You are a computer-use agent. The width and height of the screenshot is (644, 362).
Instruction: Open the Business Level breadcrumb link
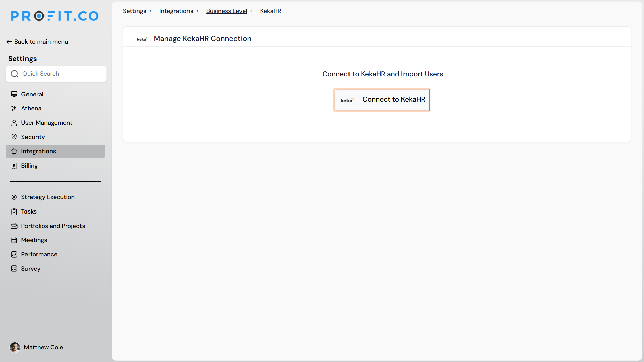[226, 11]
